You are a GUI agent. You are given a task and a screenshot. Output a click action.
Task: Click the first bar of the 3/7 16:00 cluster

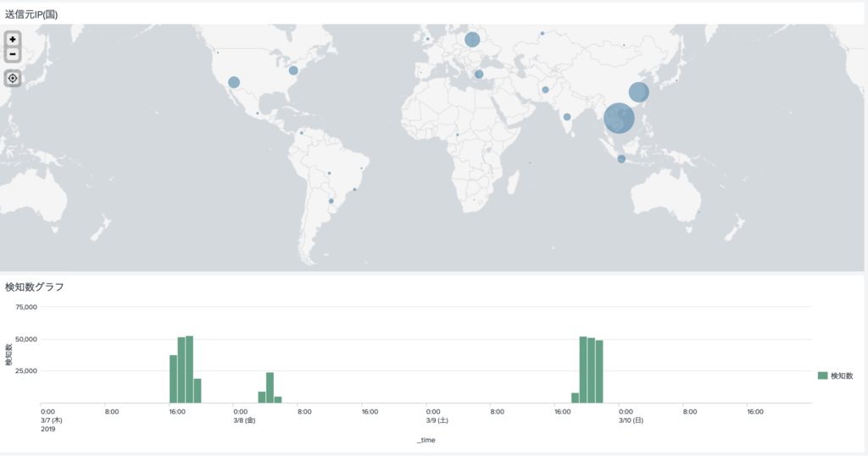[x=173, y=379]
